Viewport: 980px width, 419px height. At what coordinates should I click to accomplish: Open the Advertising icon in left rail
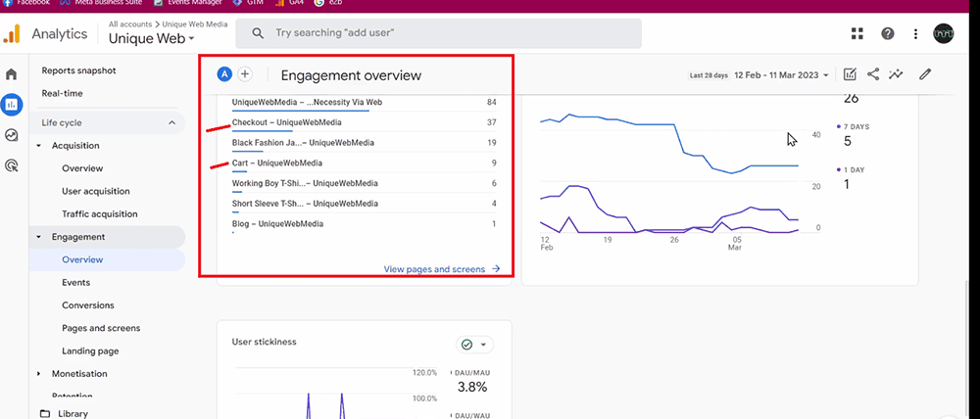pyautogui.click(x=12, y=166)
